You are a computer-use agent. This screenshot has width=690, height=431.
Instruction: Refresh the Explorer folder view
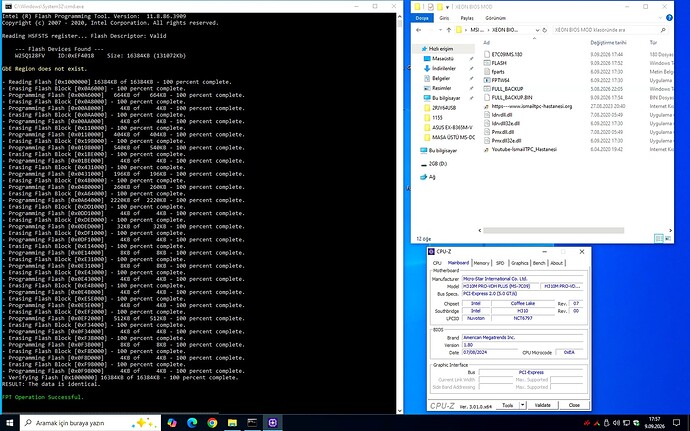tap(544, 30)
